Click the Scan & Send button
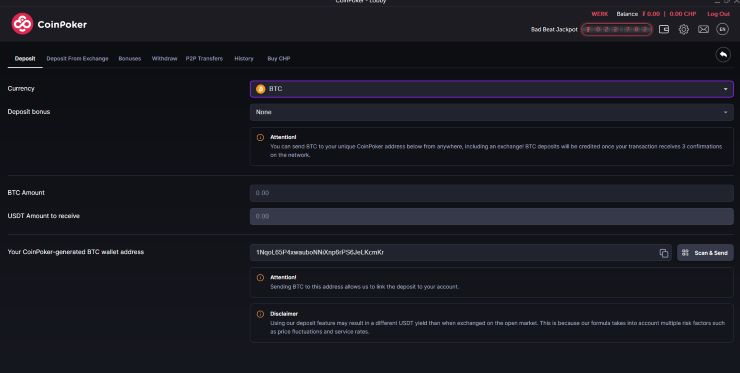Viewport: 740px width, 373px height. tap(705, 253)
